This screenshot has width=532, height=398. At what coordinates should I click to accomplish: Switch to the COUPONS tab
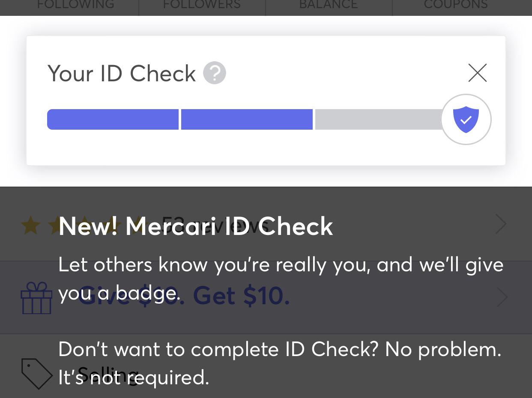tap(455, 5)
